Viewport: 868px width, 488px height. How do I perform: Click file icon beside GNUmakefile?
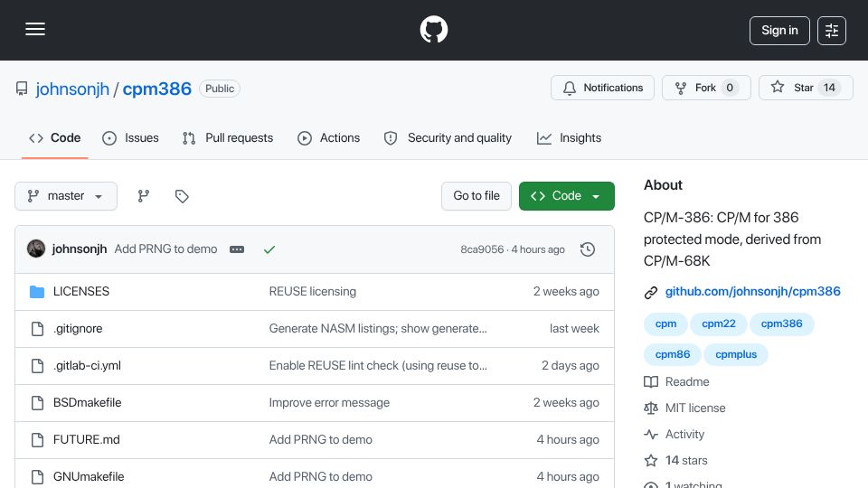pos(37,477)
